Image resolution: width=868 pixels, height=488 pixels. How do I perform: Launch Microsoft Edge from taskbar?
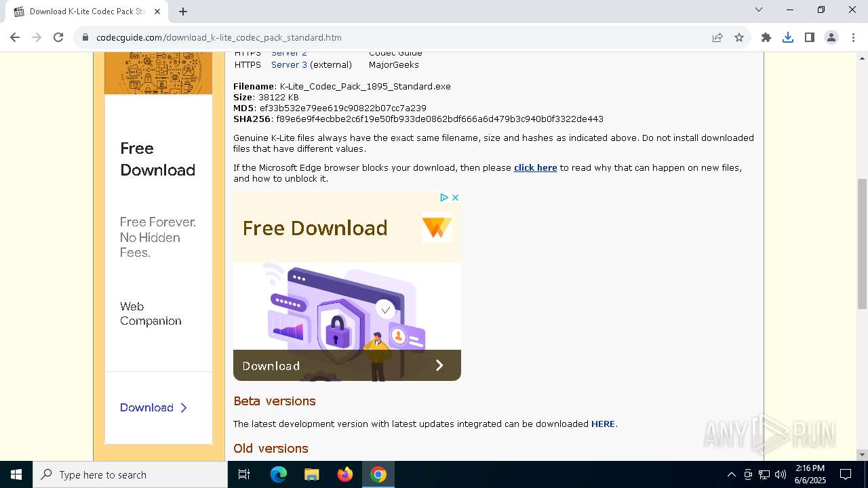pos(279,474)
